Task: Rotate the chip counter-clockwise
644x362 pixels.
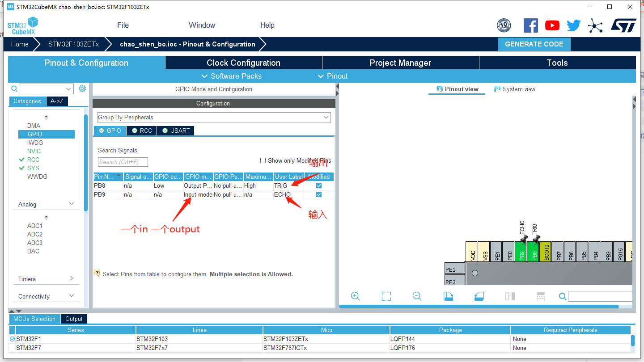Action: tap(479, 296)
